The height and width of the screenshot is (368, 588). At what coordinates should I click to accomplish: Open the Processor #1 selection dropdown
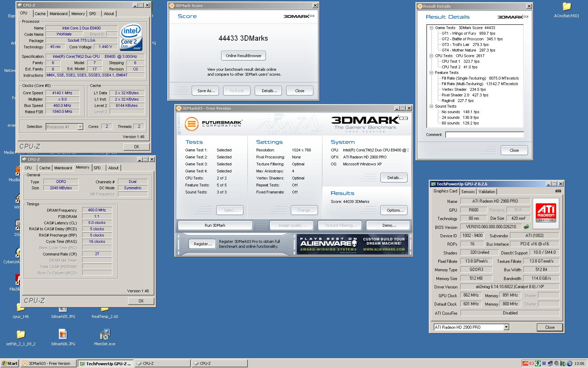(80, 127)
